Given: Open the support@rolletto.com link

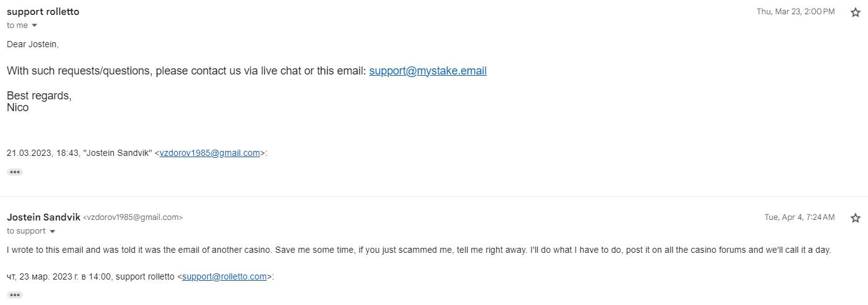Looking at the screenshot, I should point(224,276).
